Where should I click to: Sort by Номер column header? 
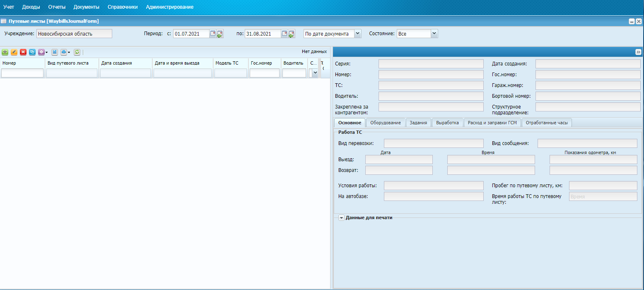[22, 63]
